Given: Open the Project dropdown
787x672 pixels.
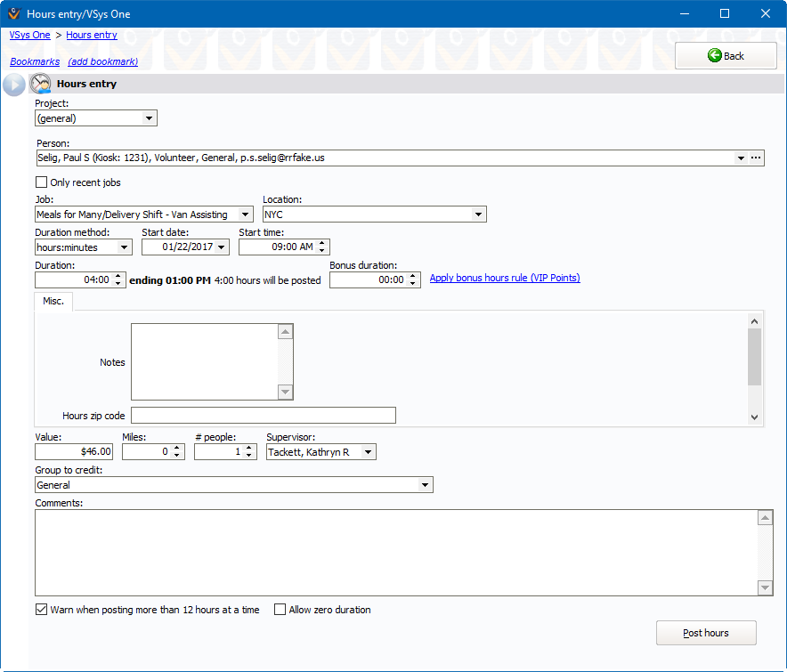Looking at the screenshot, I should pos(149,118).
